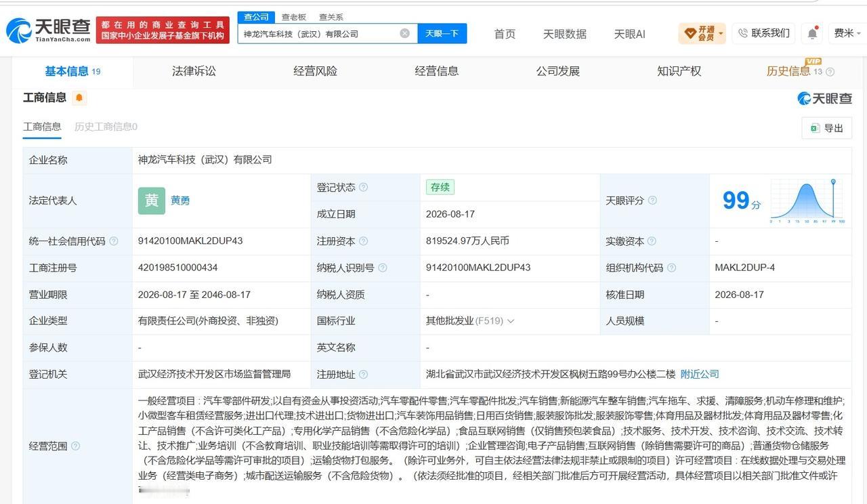Go to 首页 in top navigation
Viewport: 867px width, 504px height.
(x=505, y=34)
